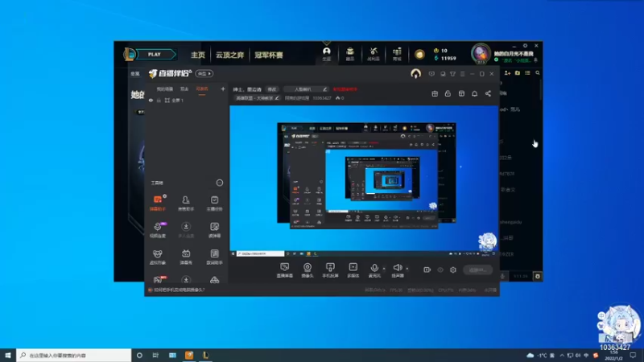Open the camera type selector with pencil
644x362 pixels.
[x=307, y=89]
